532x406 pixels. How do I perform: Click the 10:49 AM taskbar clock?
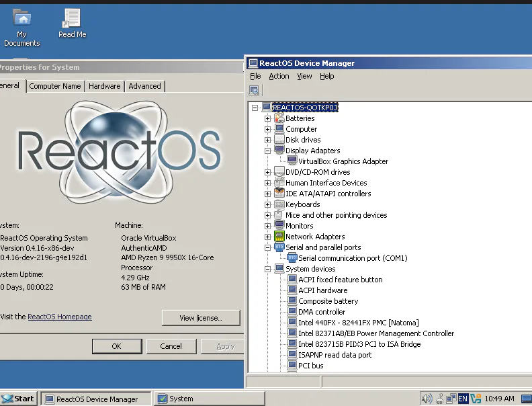click(x=500, y=399)
